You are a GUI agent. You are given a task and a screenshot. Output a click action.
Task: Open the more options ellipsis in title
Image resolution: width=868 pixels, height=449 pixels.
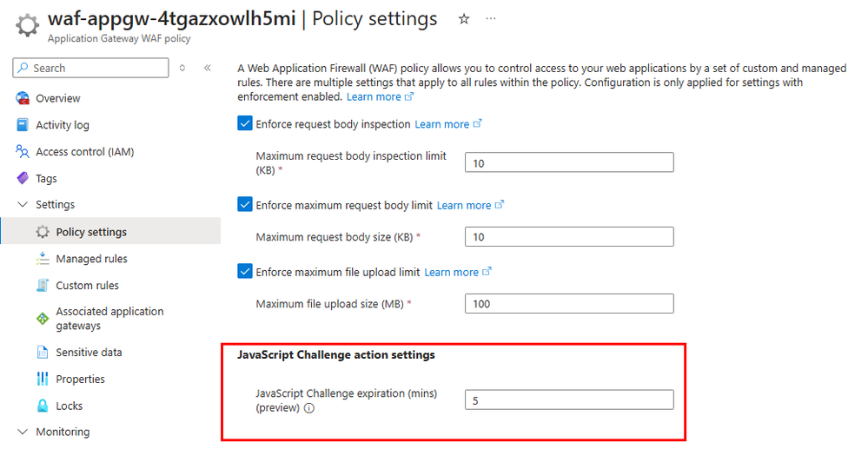492,18
